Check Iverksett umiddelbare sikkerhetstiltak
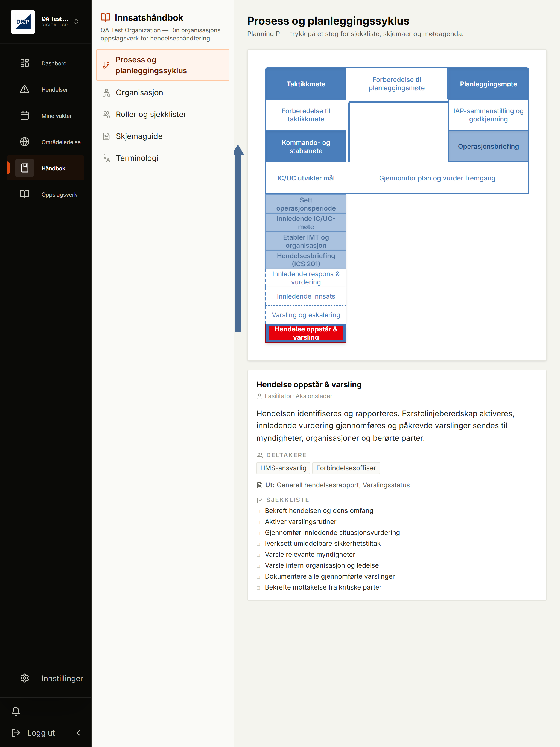The image size is (560, 747). pyautogui.click(x=258, y=544)
